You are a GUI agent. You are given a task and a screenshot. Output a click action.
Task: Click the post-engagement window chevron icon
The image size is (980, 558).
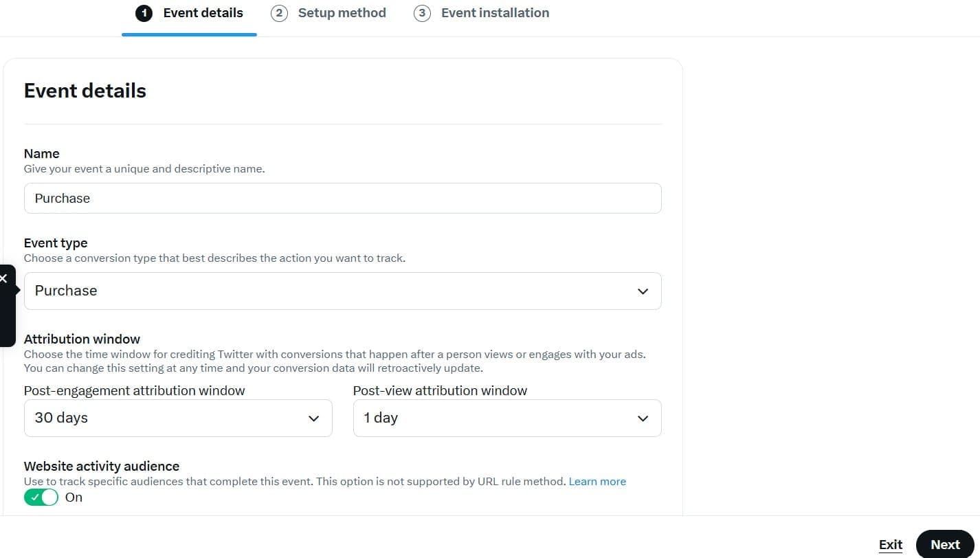tap(314, 418)
